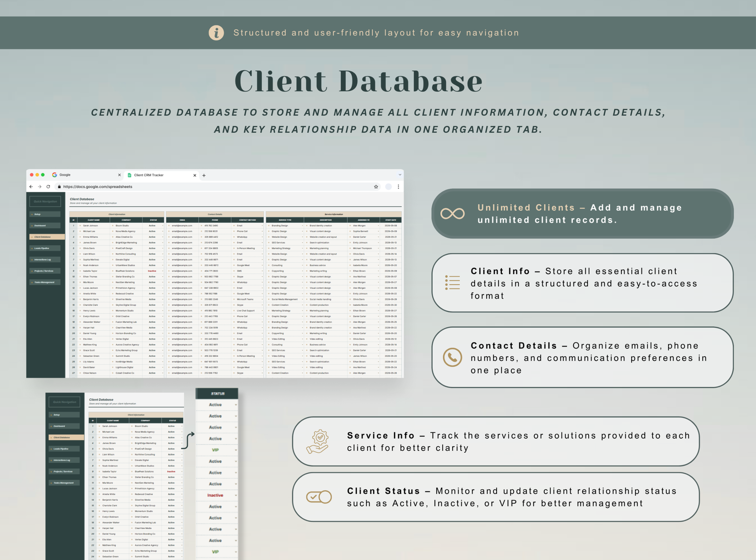Click the SERVICE TYPE column header
756x560 pixels.
pyautogui.click(x=285, y=220)
